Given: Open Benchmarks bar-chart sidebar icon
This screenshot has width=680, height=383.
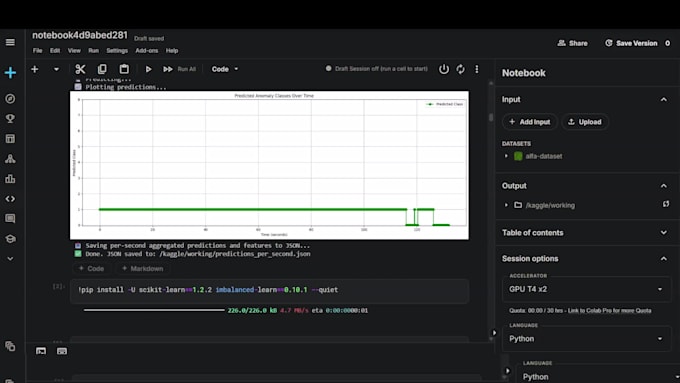Looking at the screenshot, I should [10, 179].
